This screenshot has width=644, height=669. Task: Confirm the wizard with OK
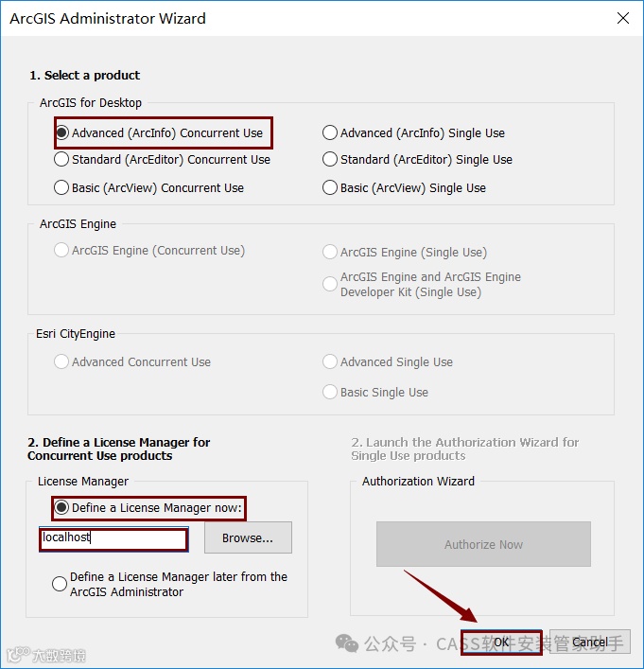(501, 643)
